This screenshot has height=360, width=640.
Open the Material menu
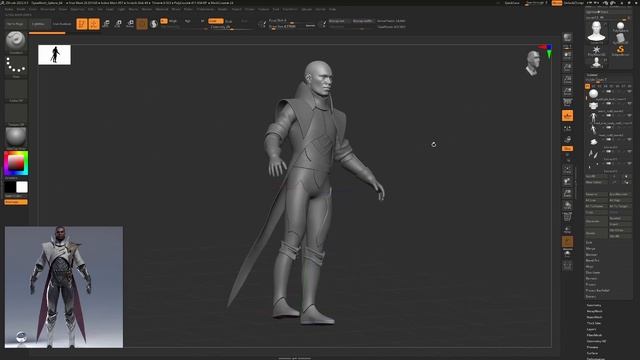[x=162, y=9]
